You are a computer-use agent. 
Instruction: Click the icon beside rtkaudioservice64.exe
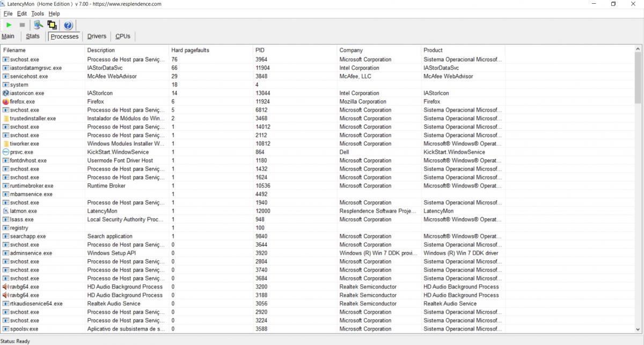6,304
